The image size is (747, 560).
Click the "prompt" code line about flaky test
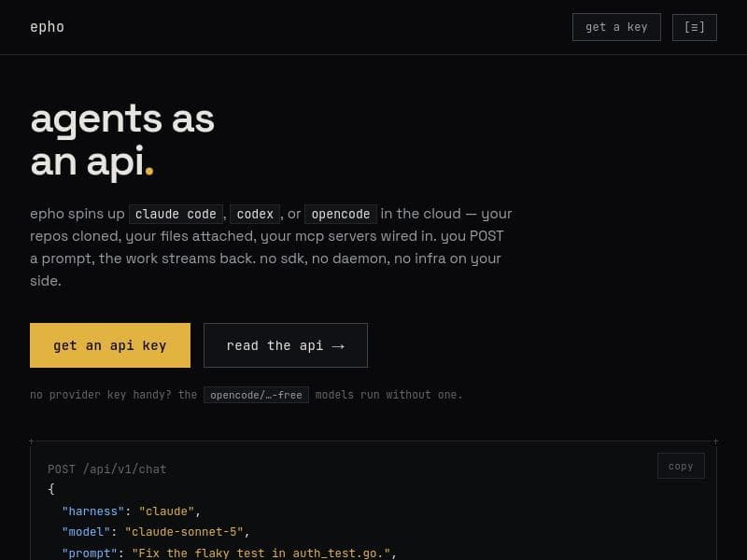pyautogui.click(x=229, y=553)
